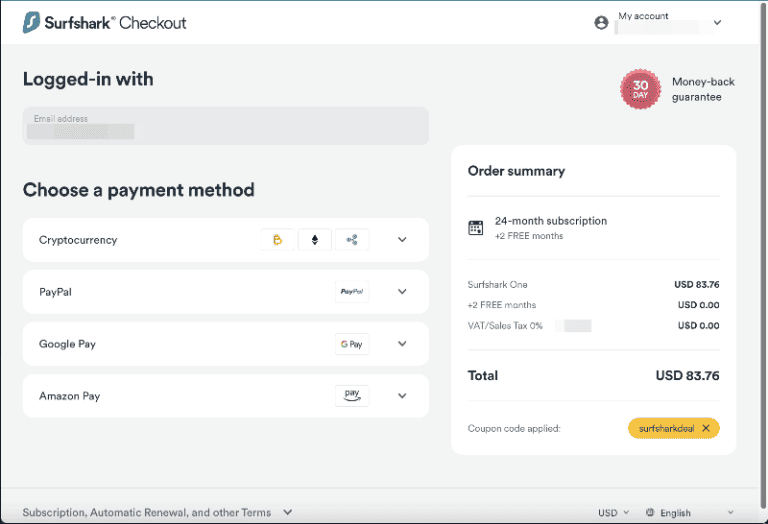768x524 pixels.
Task: Expand the Amazon Pay payment option
Action: (402, 396)
